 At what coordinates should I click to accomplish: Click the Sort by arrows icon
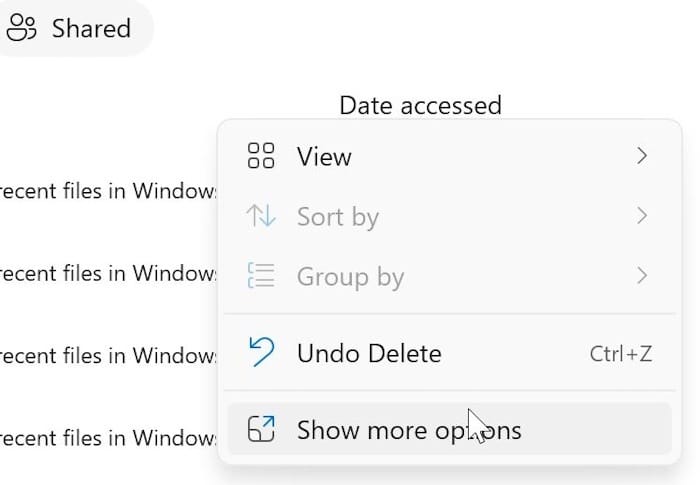point(261,217)
